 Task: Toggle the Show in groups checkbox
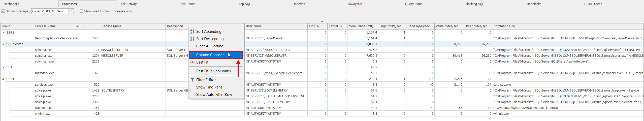click(3, 11)
